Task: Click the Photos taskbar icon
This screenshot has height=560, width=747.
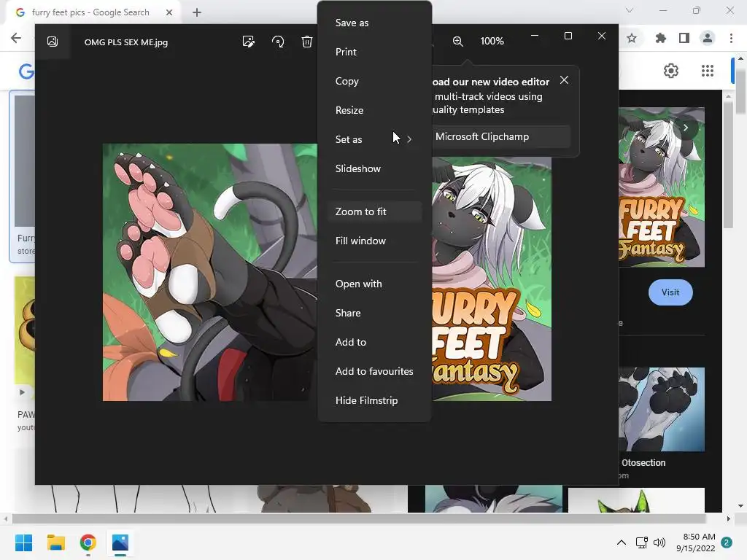Action: 120,542
